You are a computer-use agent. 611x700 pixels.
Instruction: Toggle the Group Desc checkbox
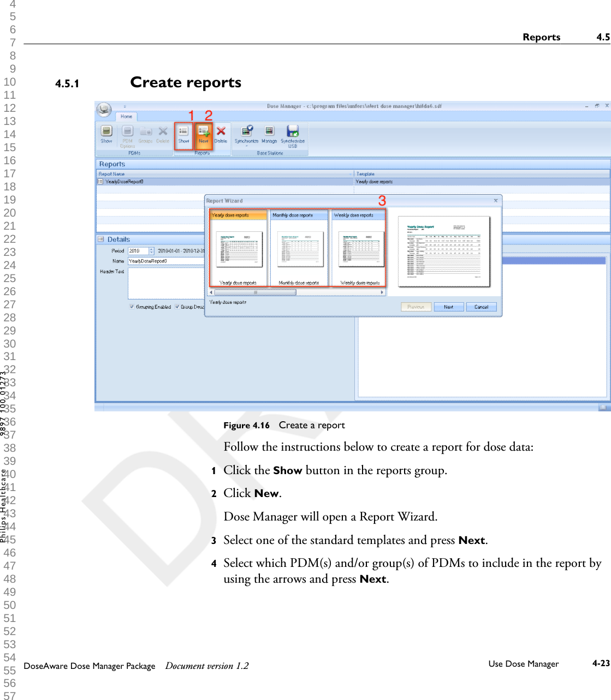click(177, 307)
